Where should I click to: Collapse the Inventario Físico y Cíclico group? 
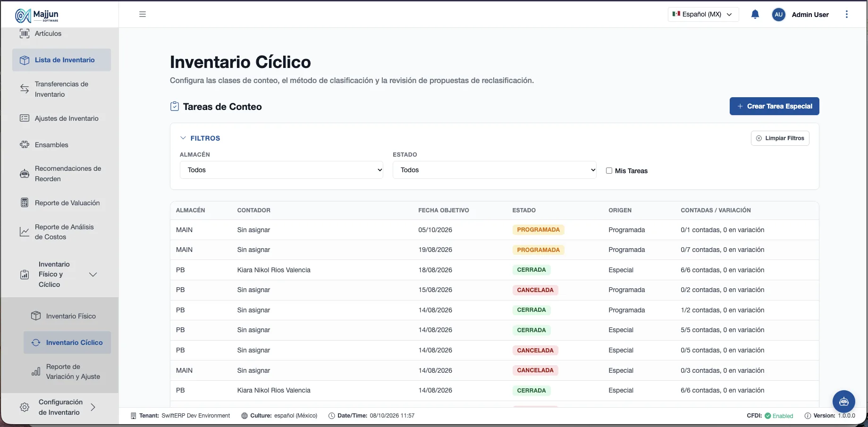point(93,275)
